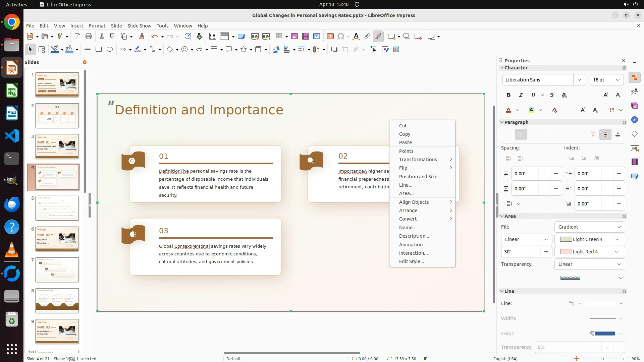Click Edit Style in context menu
Viewport: 644px width, 362px height.
[x=412, y=261]
